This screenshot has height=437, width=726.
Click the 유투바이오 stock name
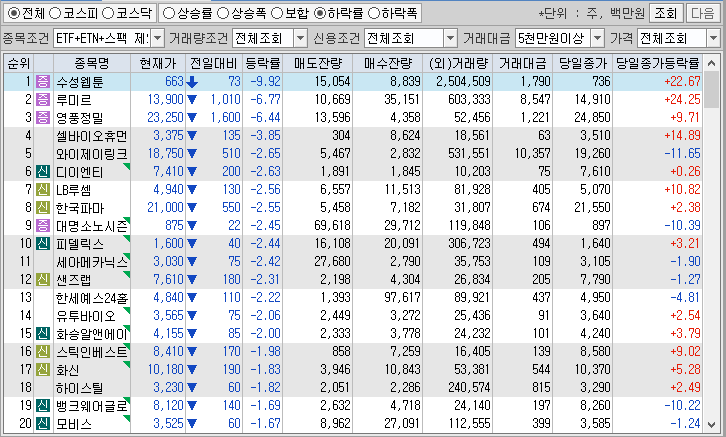86,316
